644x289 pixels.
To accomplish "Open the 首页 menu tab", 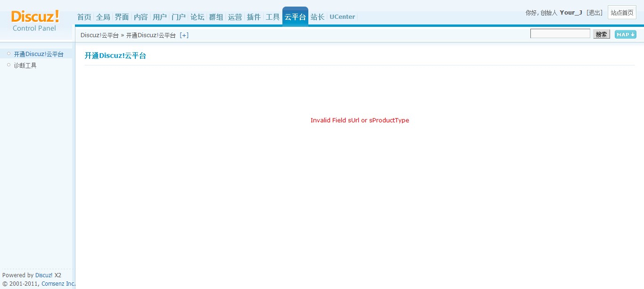I will point(84,17).
